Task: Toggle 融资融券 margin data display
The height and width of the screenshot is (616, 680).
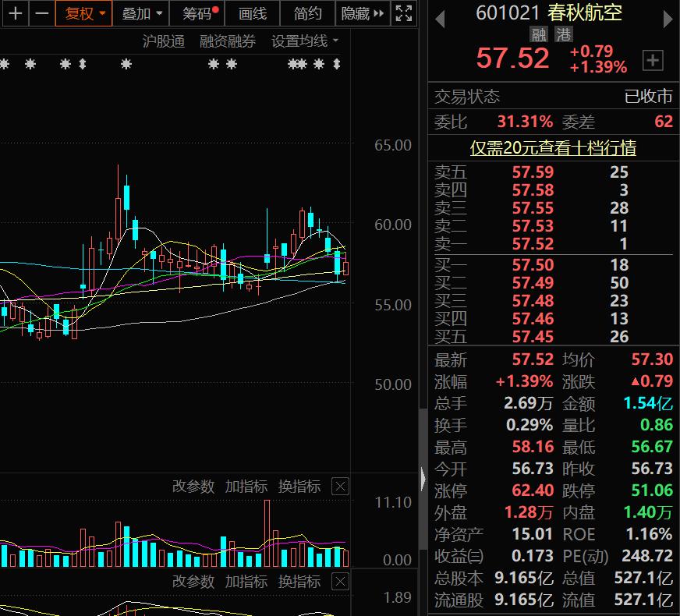Action: [227, 41]
